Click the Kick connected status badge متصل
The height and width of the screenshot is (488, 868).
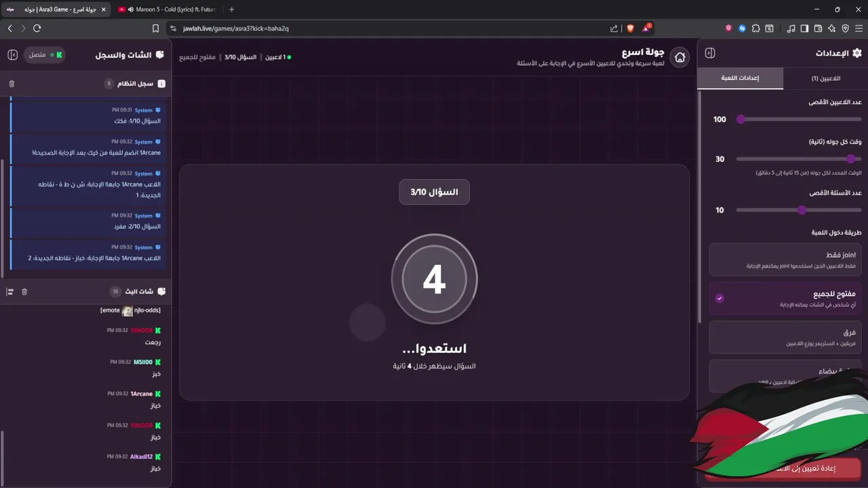click(x=45, y=55)
